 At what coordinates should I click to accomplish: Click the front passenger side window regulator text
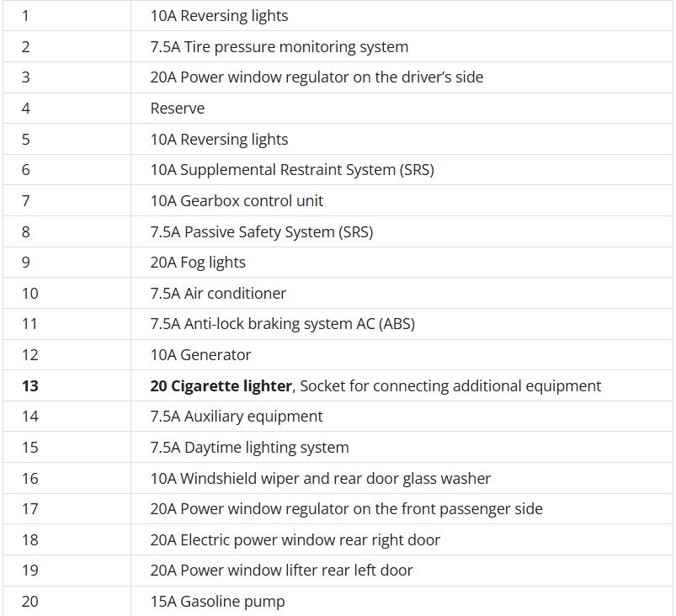click(346, 509)
